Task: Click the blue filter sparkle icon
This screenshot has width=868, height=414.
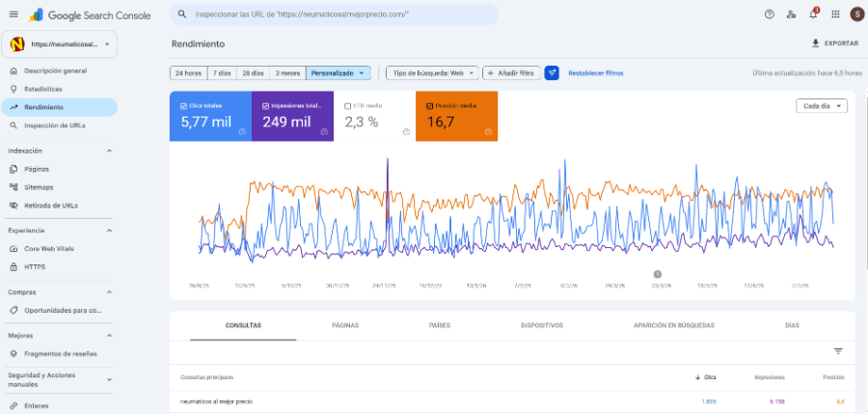Action: (x=552, y=72)
